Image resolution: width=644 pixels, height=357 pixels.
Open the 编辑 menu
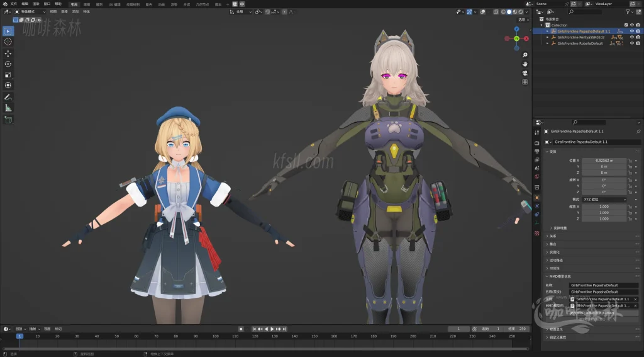click(x=25, y=4)
